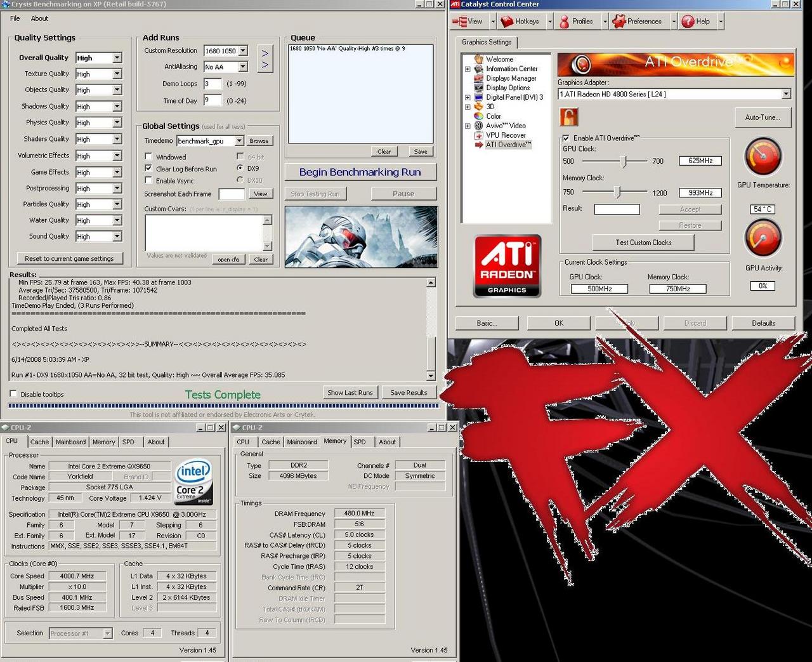Screen dimensions: 812x662
Task: Expand Information Center tree node
Action: [x=468, y=69]
